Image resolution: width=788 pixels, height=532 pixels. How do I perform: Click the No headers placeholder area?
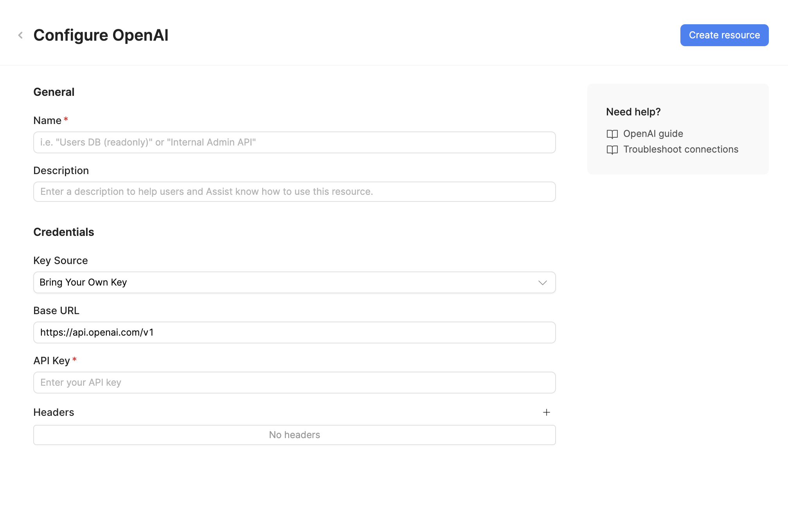click(294, 435)
